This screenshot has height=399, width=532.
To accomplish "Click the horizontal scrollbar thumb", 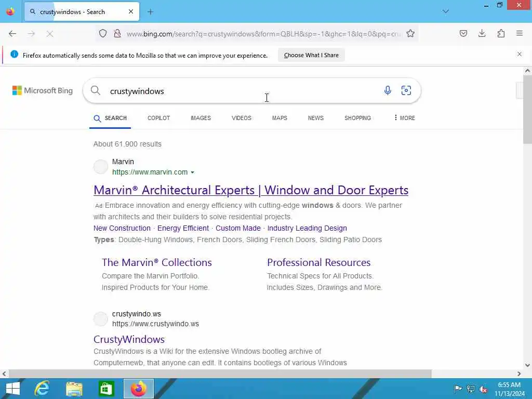I will pos(220,374).
